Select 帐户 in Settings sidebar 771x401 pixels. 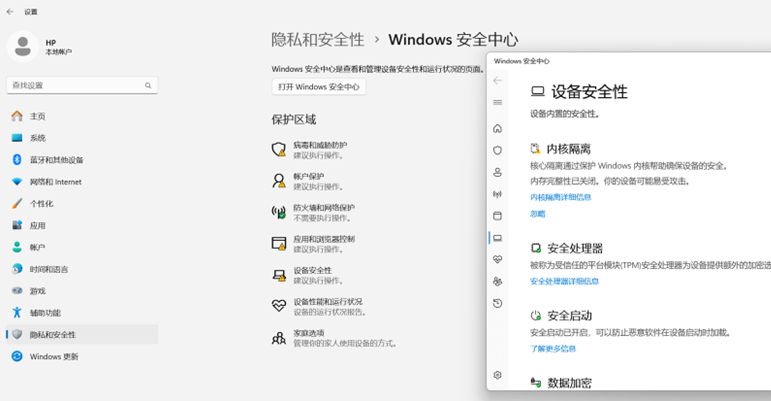[x=82, y=247]
